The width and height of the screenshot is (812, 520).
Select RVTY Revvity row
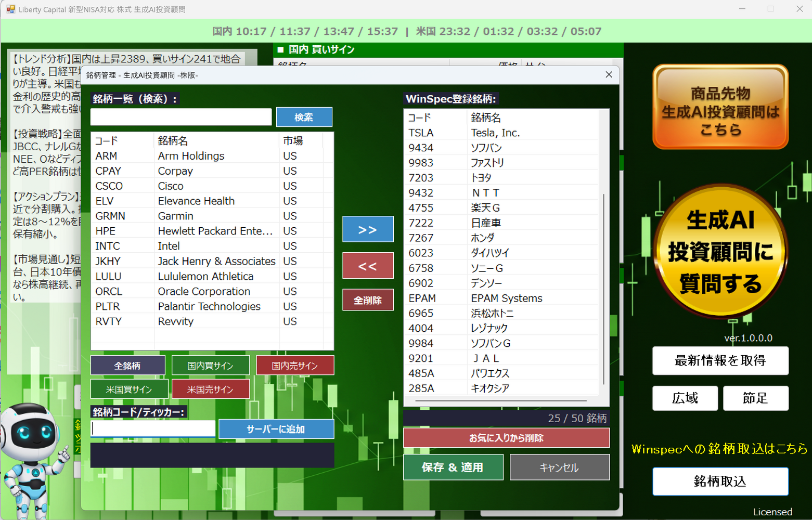tap(212, 322)
